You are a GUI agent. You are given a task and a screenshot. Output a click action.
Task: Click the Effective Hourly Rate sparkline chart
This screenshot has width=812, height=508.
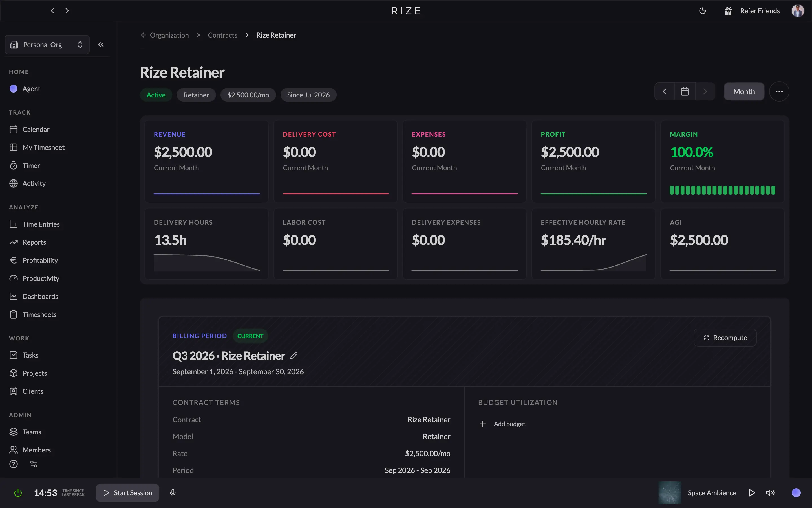pos(593,263)
